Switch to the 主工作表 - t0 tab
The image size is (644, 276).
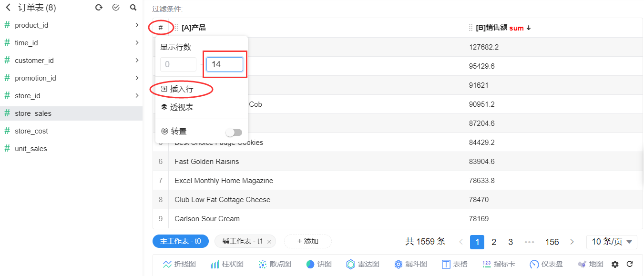(181, 241)
